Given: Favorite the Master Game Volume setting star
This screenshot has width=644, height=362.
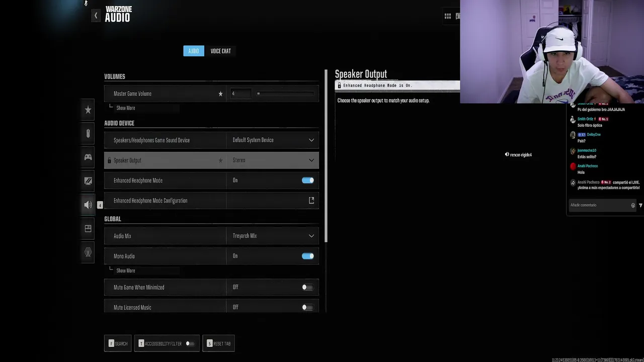Looking at the screenshot, I should click(x=220, y=94).
